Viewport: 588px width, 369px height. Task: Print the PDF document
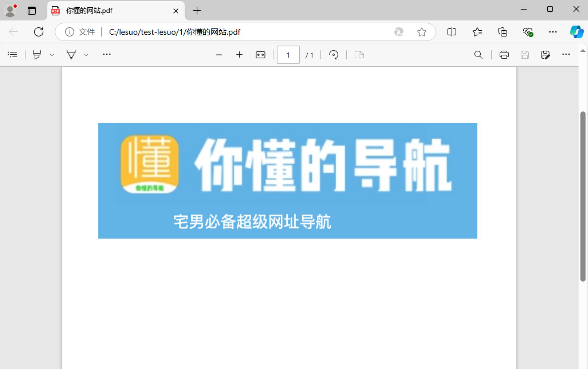(x=504, y=55)
